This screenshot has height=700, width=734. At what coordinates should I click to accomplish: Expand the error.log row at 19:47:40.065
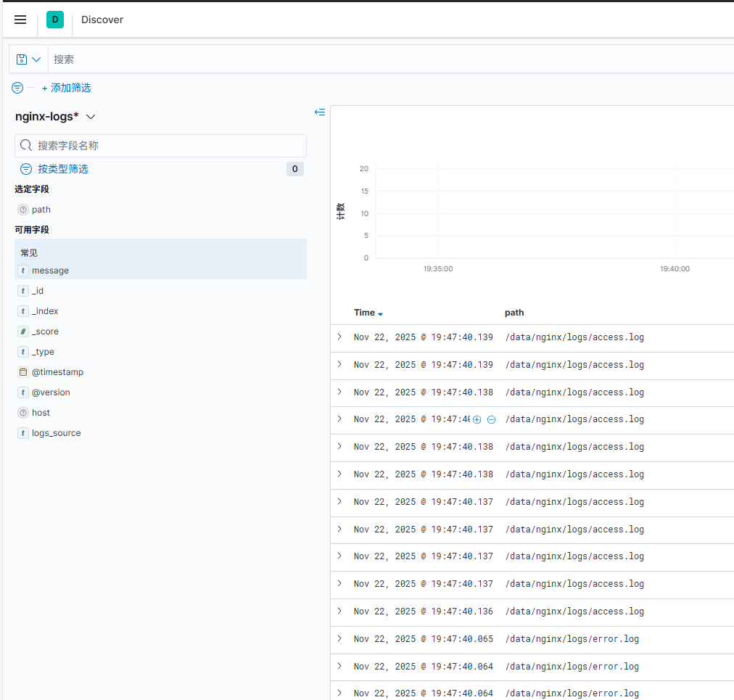[x=339, y=639]
